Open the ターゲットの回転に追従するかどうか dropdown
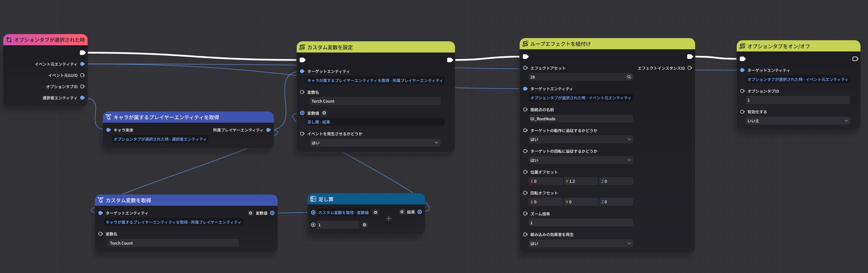This screenshot has height=273, width=868. (x=580, y=160)
